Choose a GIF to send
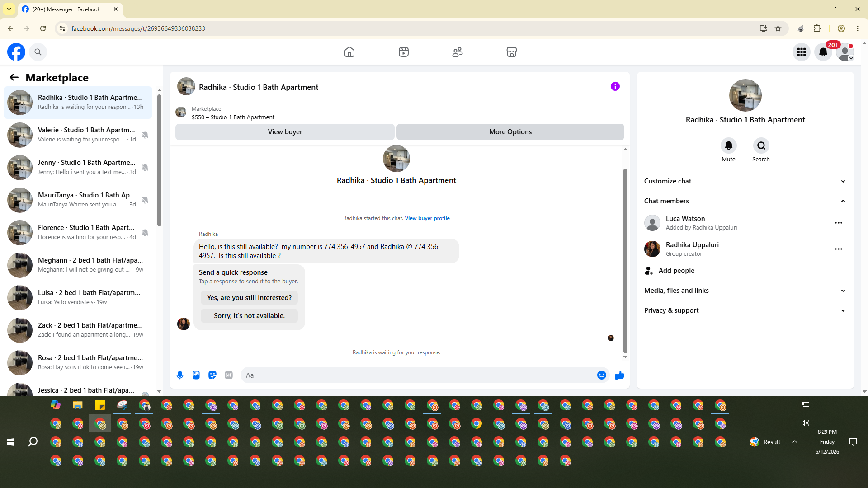Image resolution: width=868 pixels, height=488 pixels. tap(229, 375)
